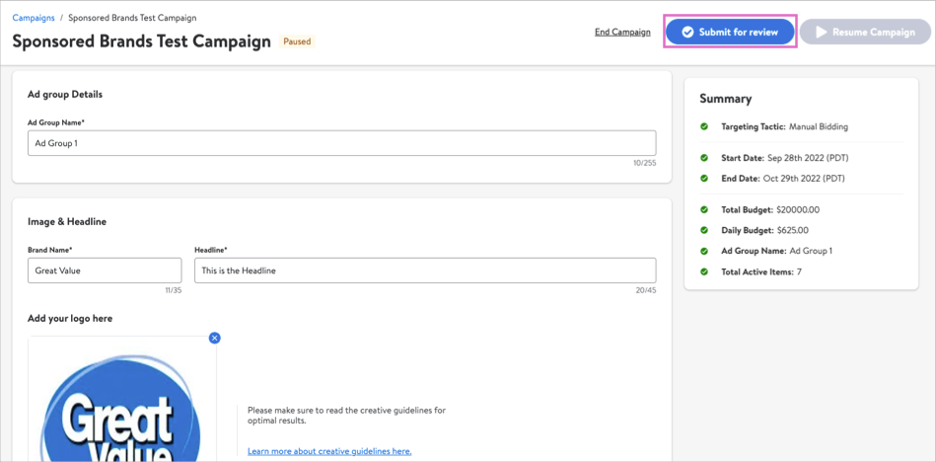936x462 pixels.
Task: Click the green check beside End Date
Action: coord(704,179)
